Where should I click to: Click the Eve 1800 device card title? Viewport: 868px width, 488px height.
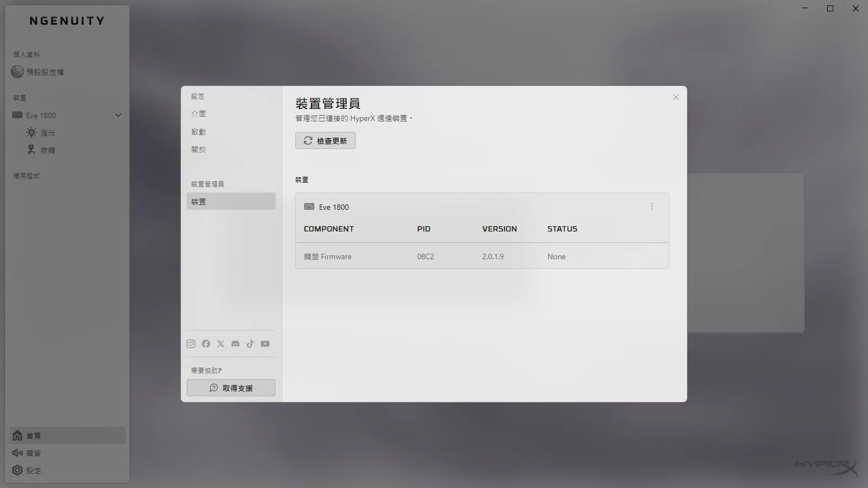pos(334,207)
